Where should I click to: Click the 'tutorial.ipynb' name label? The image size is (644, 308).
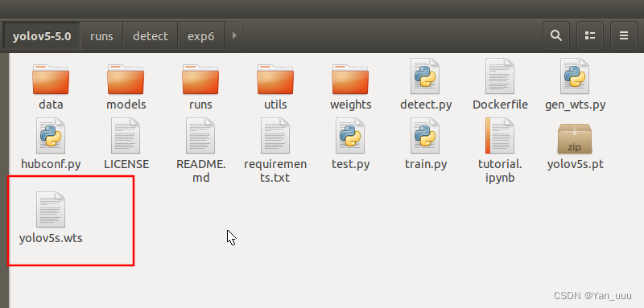coord(500,170)
